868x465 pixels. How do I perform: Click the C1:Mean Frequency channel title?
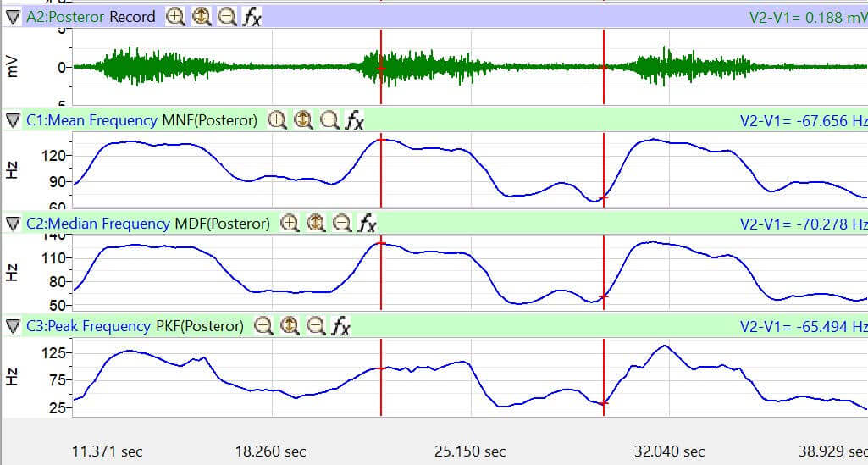point(91,120)
